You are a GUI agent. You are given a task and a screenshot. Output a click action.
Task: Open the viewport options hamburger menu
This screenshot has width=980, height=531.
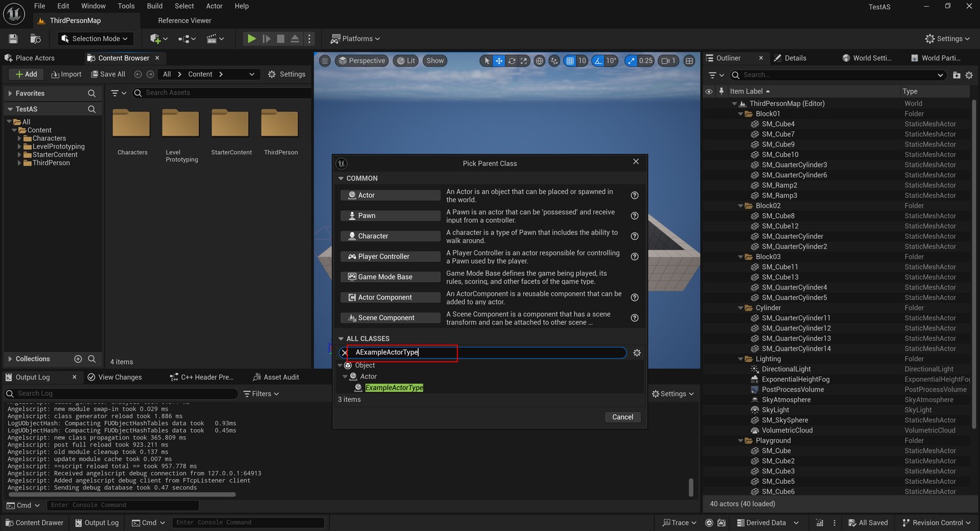coord(325,61)
